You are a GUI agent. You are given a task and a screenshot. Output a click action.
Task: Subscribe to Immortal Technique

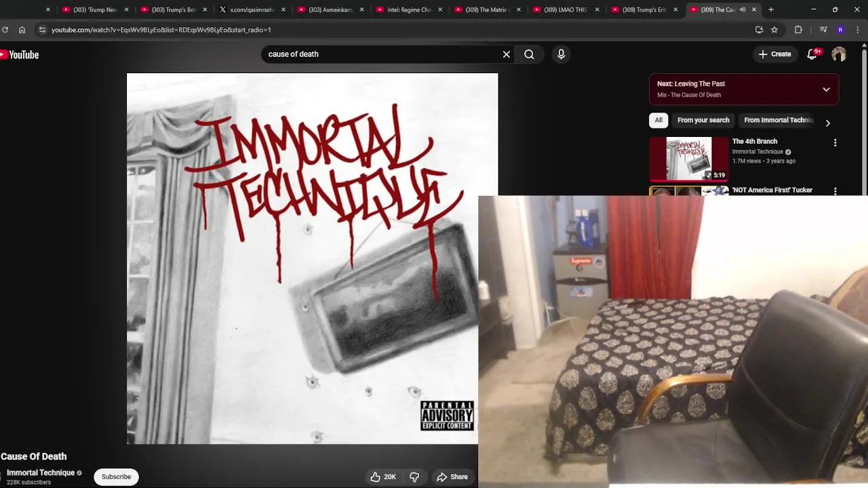click(x=116, y=477)
